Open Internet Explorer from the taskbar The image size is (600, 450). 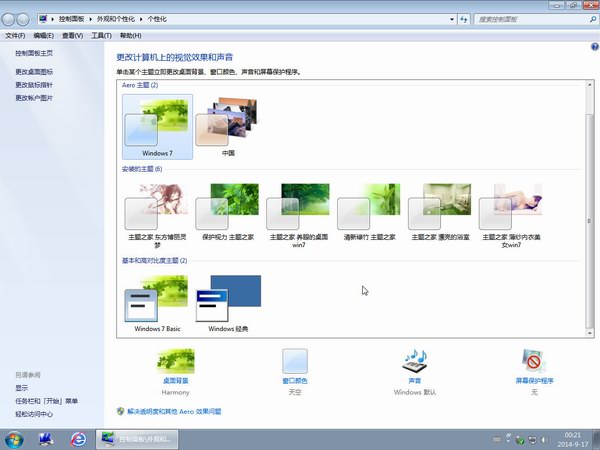(78, 439)
